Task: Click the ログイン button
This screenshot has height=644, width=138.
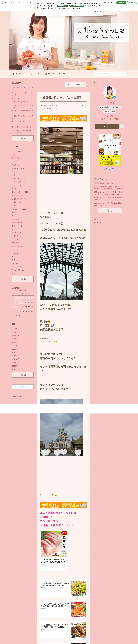Action: click(x=132, y=2)
